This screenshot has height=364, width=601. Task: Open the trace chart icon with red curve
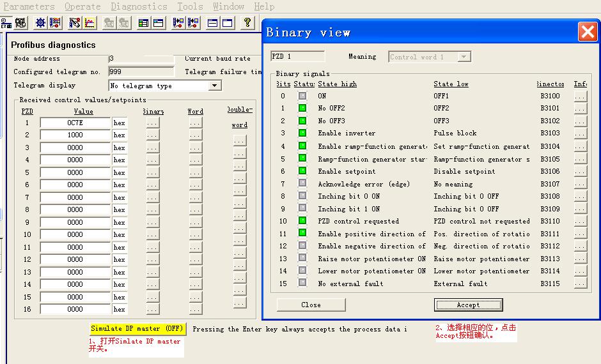(90, 23)
